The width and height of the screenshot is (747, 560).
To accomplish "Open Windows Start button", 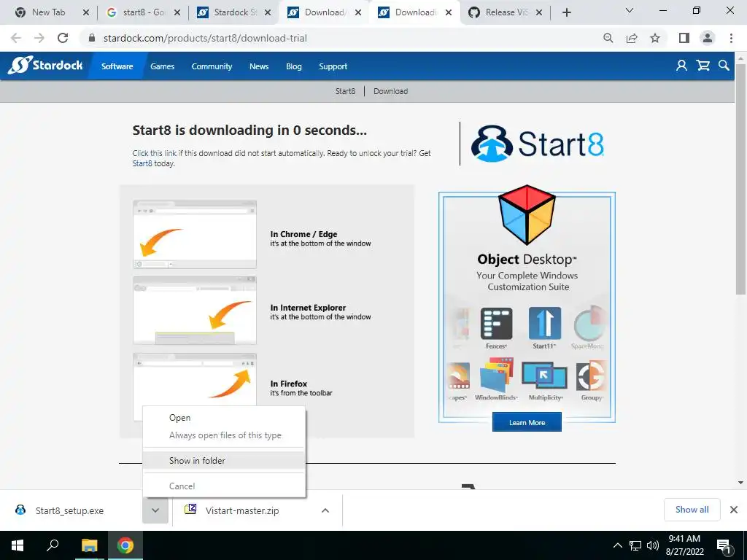I will pyautogui.click(x=18, y=545).
